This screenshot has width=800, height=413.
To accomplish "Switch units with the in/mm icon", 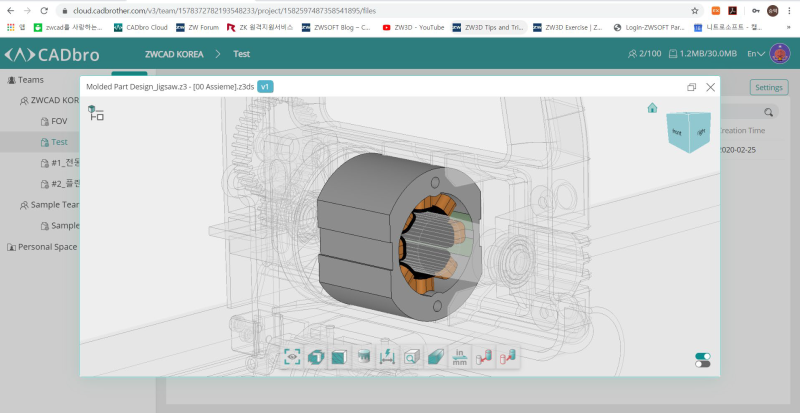I will [x=460, y=357].
